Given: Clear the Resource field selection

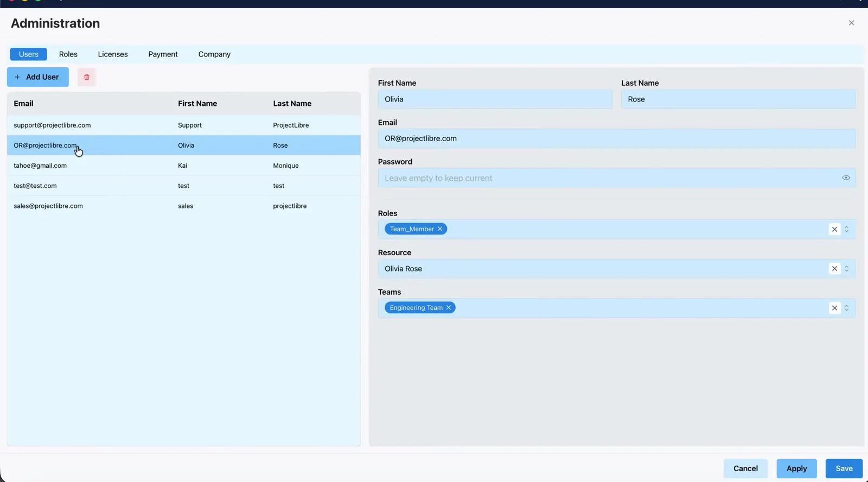Looking at the screenshot, I should click(x=834, y=269).
